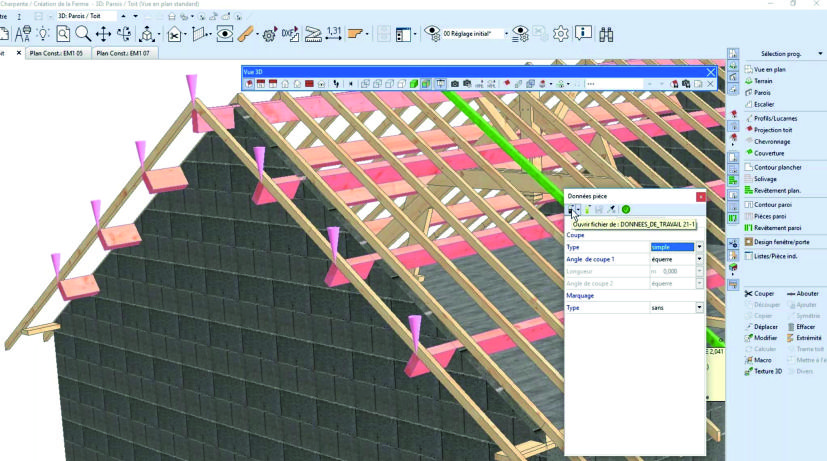Click the green check icon in Données pièce
827x461 pixels.
coord(626,209)
